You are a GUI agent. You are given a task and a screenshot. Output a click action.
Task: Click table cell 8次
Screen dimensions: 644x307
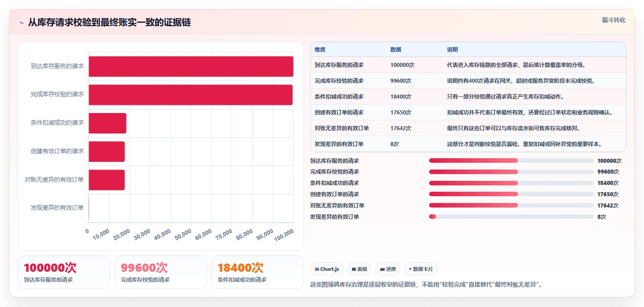395,144
